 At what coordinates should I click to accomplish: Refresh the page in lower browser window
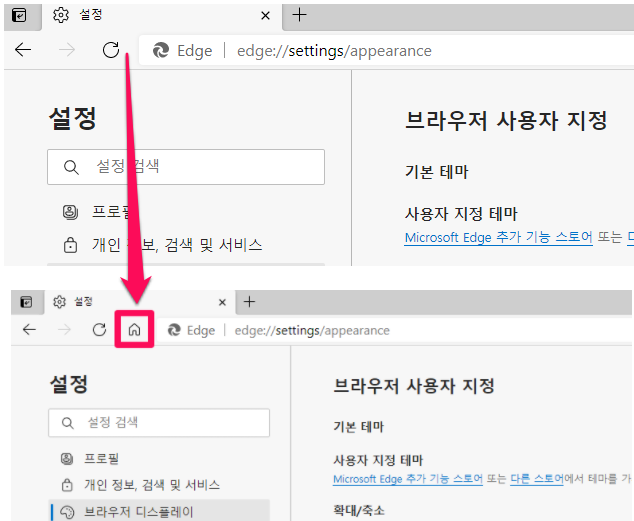tap(99, 330)
